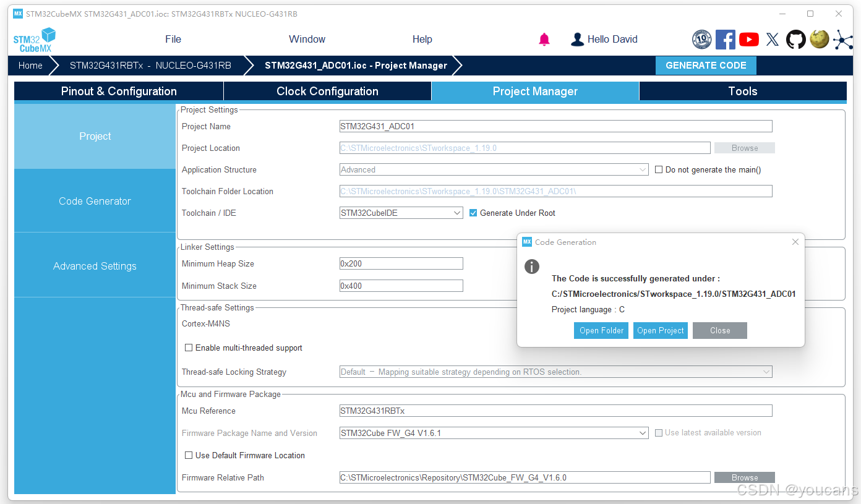Open the Advanced Settings side tab
The width and height of the screenshot is (861, 504).
(95, 266)
